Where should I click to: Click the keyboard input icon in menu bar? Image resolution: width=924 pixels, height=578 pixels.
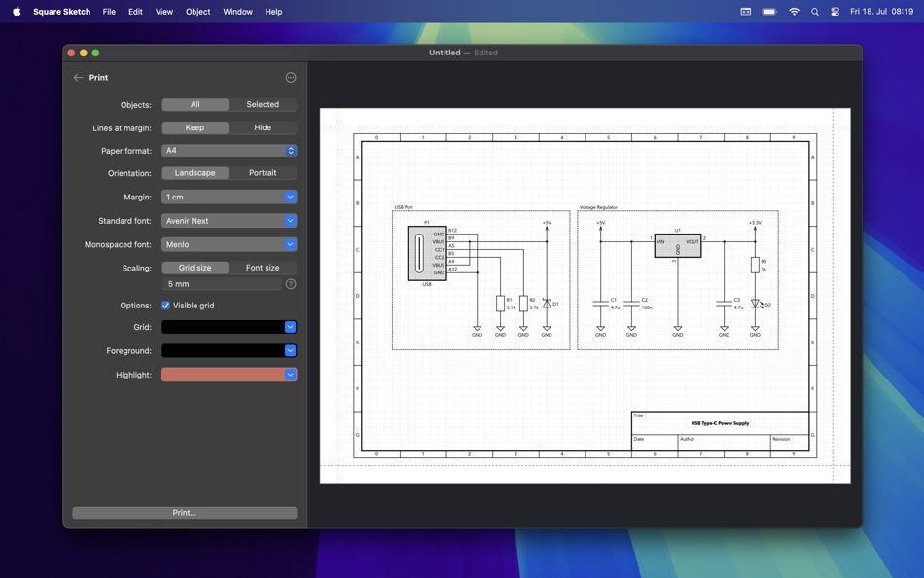pyautogui.click(x=745, y=12)
